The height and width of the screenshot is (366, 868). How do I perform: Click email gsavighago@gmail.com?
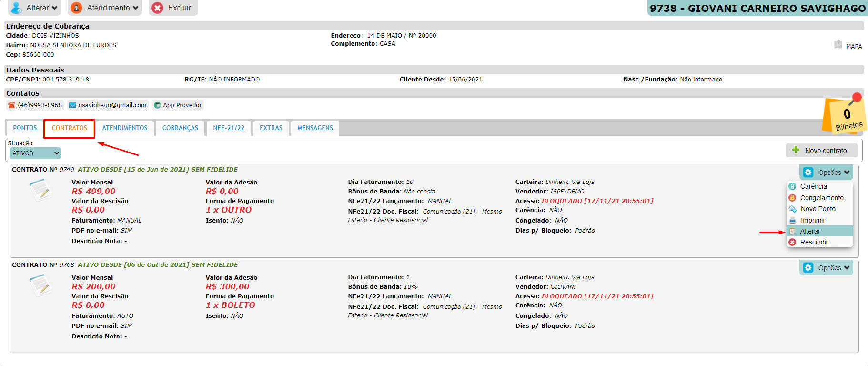(112, 105)
